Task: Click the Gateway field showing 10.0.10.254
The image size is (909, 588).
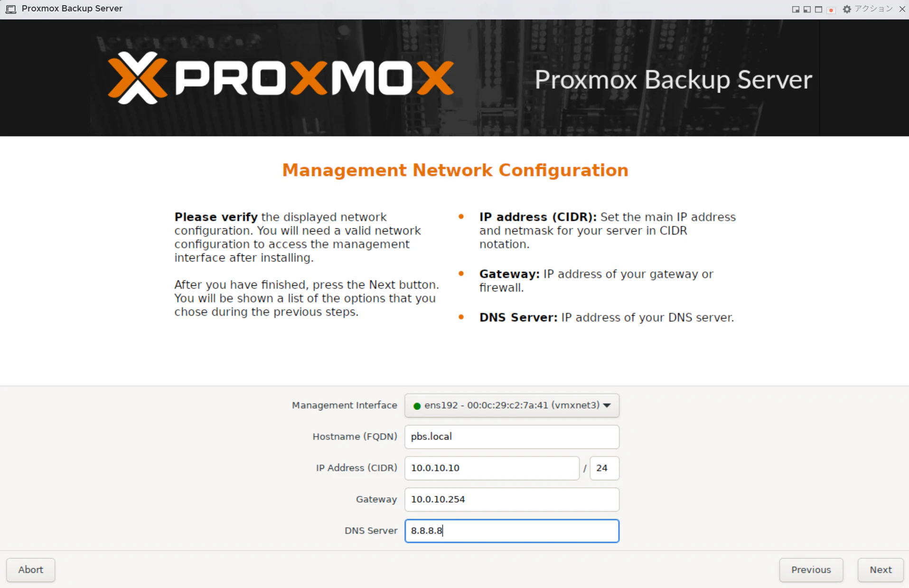Action: (x=512, y=499)
